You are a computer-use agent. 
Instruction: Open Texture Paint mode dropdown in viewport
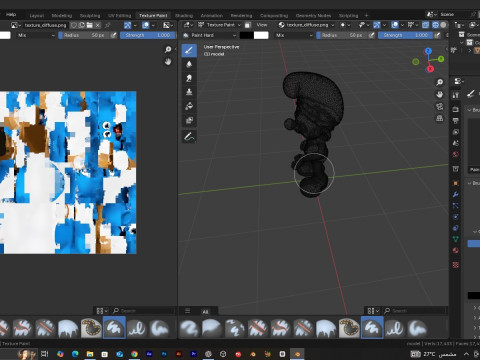(219, 25)
